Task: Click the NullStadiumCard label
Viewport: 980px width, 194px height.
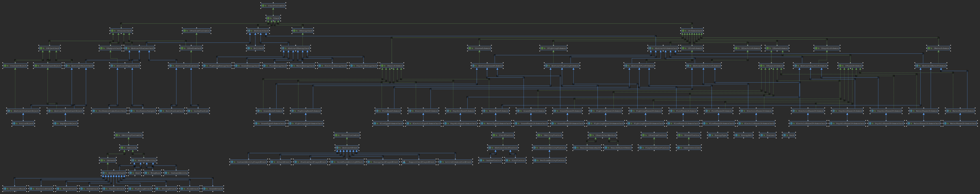Action: point(175,111)
